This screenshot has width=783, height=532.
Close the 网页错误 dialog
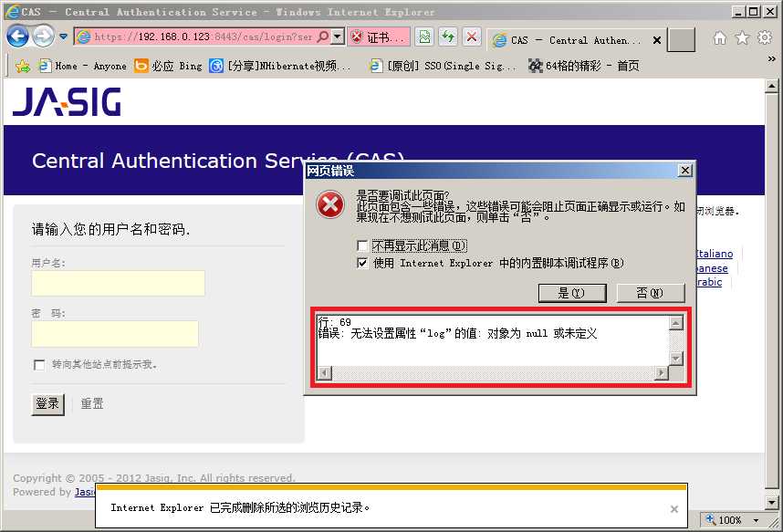[x=685, y=171]
